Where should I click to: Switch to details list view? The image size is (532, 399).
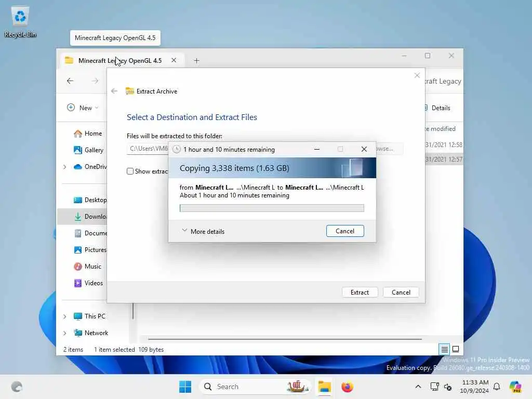tap(445, 349)
